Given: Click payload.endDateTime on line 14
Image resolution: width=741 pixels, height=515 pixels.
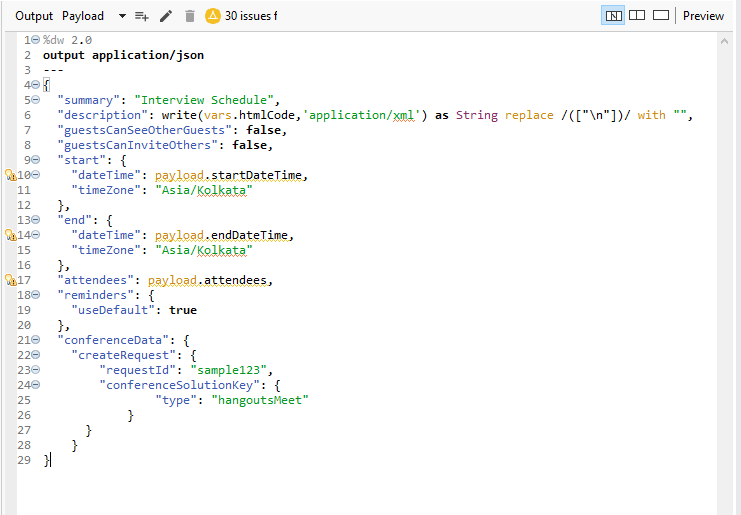Looking at the screenshot, I should click(x=221, y=235).
